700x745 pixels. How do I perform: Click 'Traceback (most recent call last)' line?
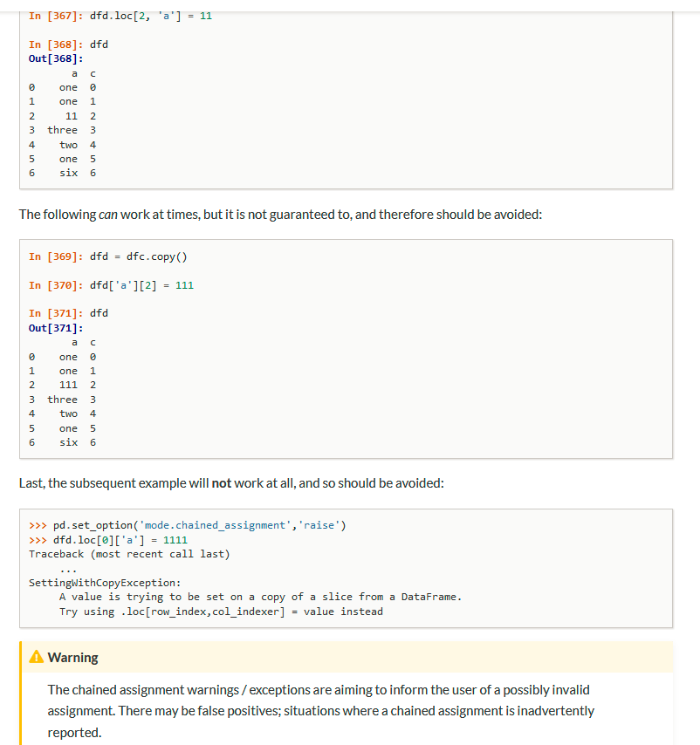[x=129, y=555]
